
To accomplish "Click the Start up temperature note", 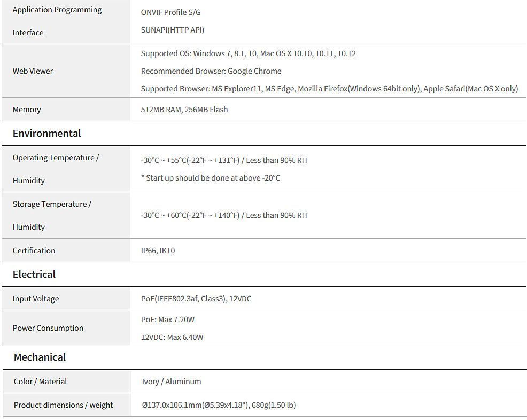I will click(211, 178).
